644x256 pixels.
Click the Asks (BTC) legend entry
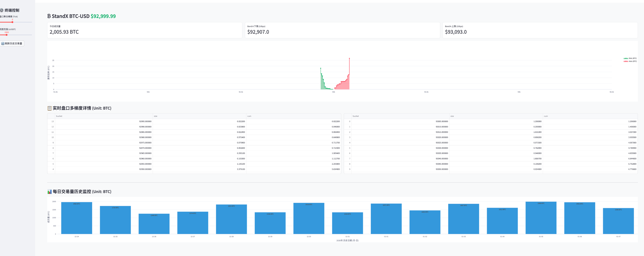[x=630, y=61]
